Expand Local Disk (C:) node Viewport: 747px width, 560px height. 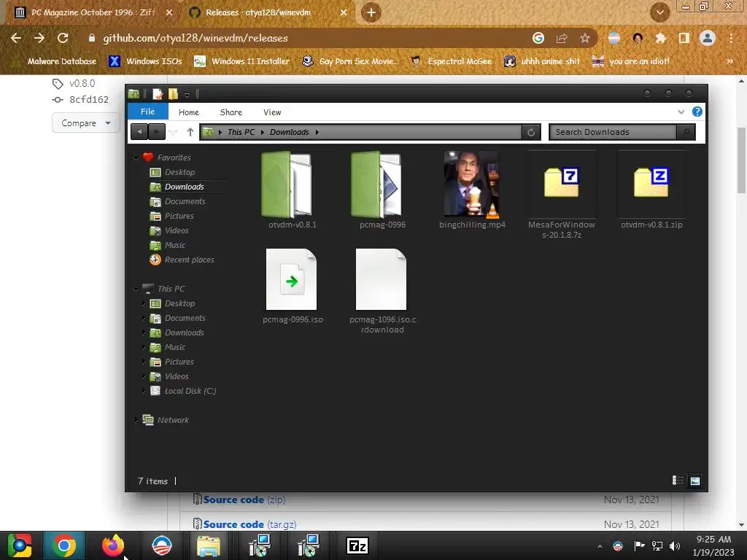pyautogui.click(x=144, y=391)
